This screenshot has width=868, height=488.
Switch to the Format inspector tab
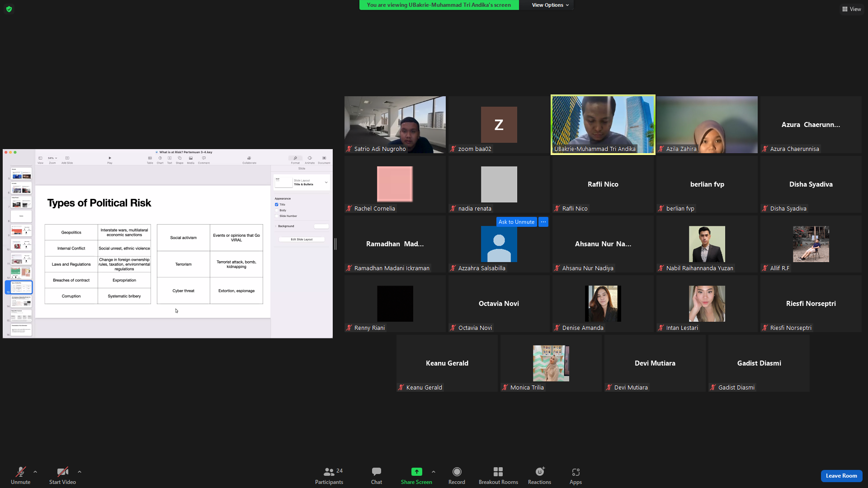(295, 160)
